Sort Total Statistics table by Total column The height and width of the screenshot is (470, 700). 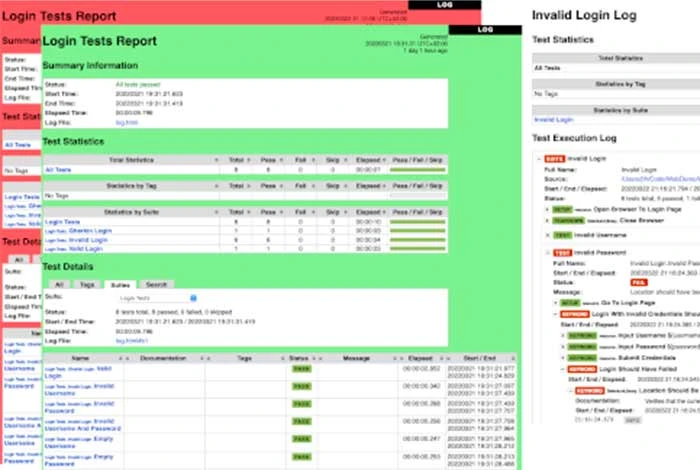(x=236, y=160)
